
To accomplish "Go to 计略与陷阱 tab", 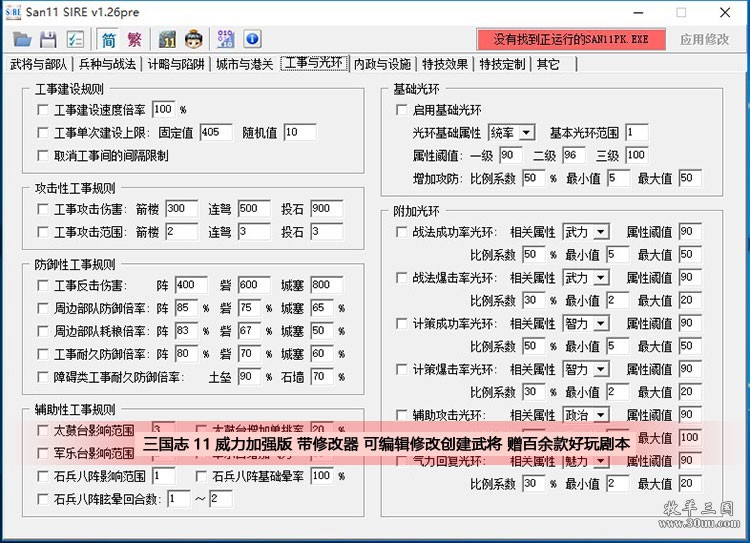I will pos(176,64).
